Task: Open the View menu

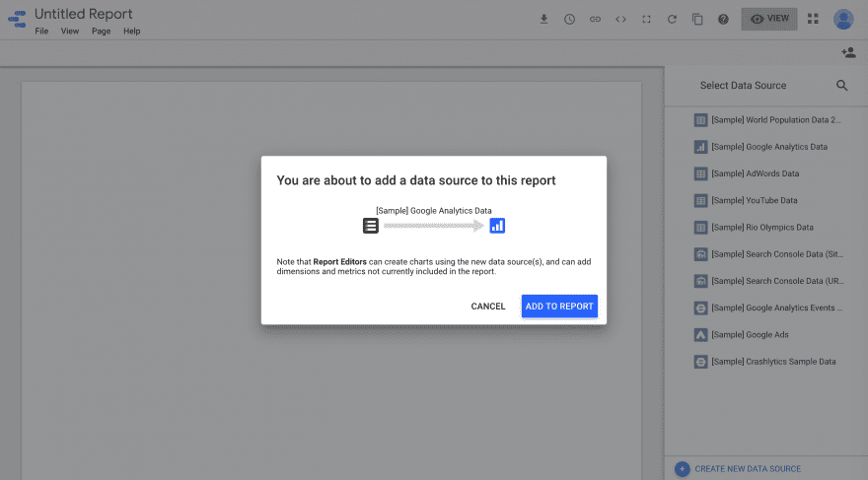Action: (70, 32)
